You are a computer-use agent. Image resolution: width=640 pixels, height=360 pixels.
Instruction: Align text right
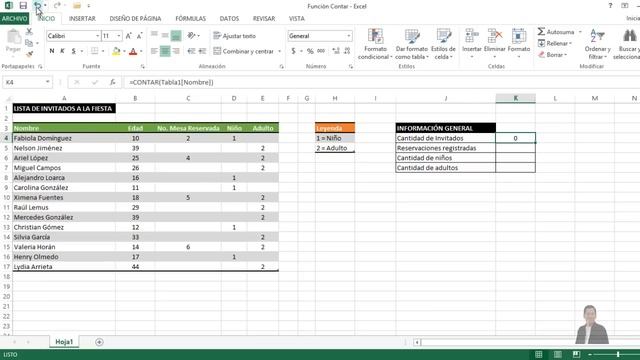click(176, 51)
